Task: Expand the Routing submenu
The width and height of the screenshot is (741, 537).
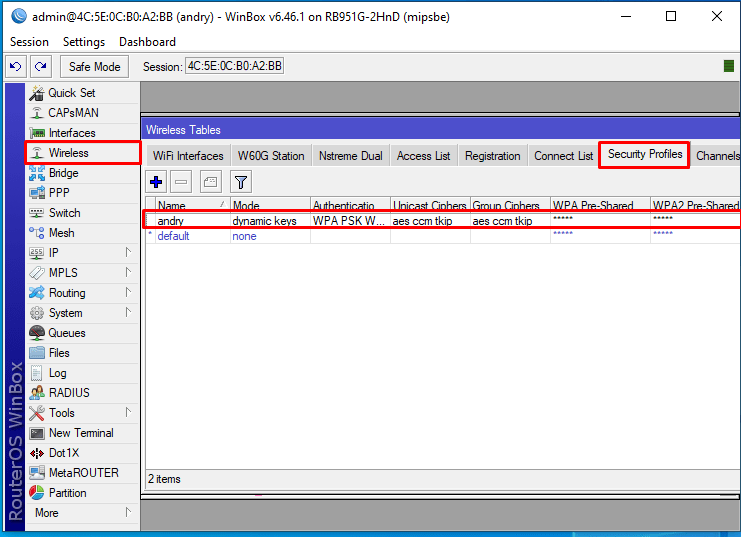Action: tap(80, 293)
